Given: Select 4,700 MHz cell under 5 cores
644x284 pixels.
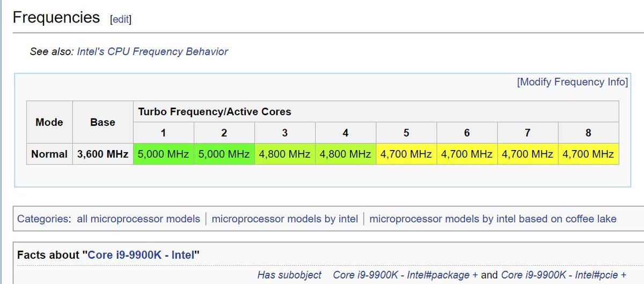Looking at the screenshot, I should [406, 154].
